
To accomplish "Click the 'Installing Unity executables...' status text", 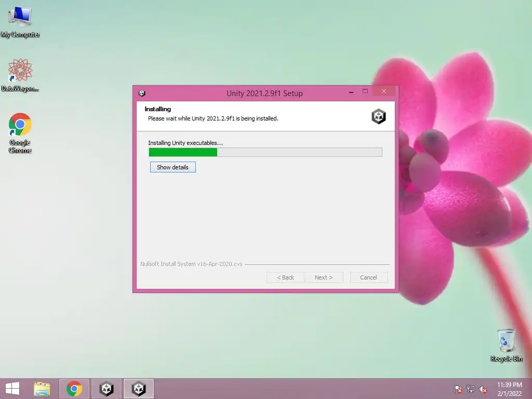I will click(185, 143).
